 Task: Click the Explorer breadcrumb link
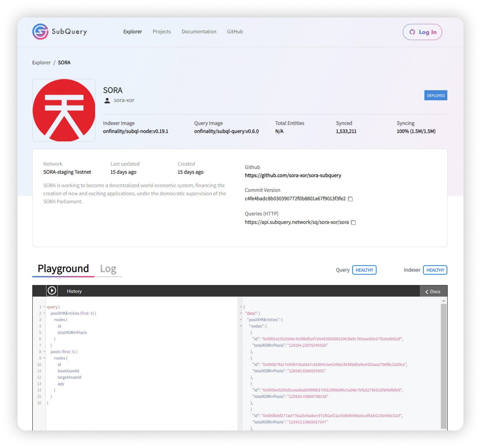(41, 62)
